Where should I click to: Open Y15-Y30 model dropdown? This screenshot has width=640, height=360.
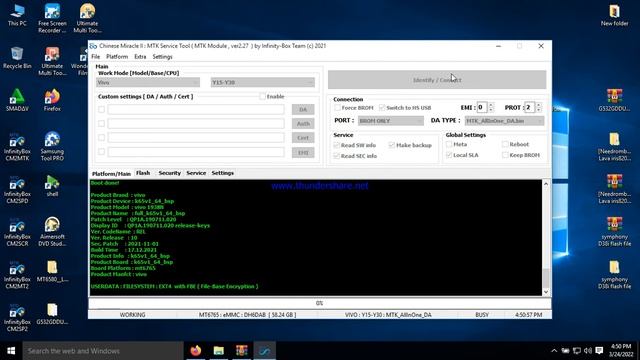[x=262, y=82]
